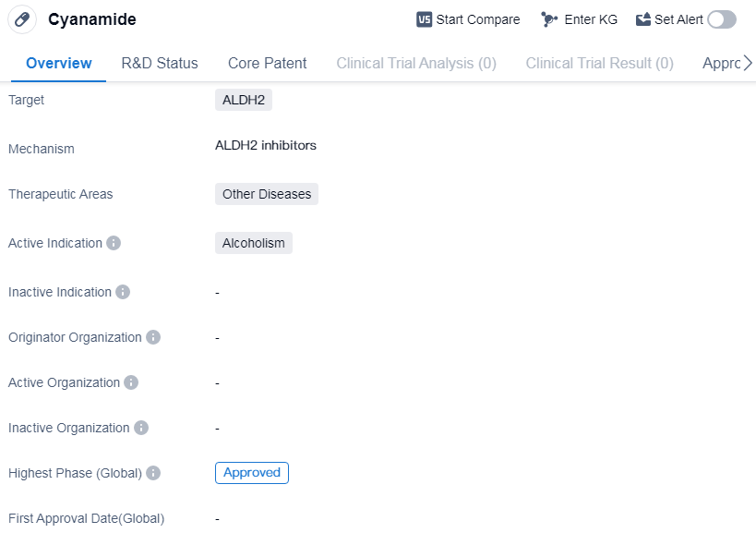Click the pill drug icon beside Cyanamide
Image resolution: width=756 pixels, height=545 pixels.
tap(22, 19)
